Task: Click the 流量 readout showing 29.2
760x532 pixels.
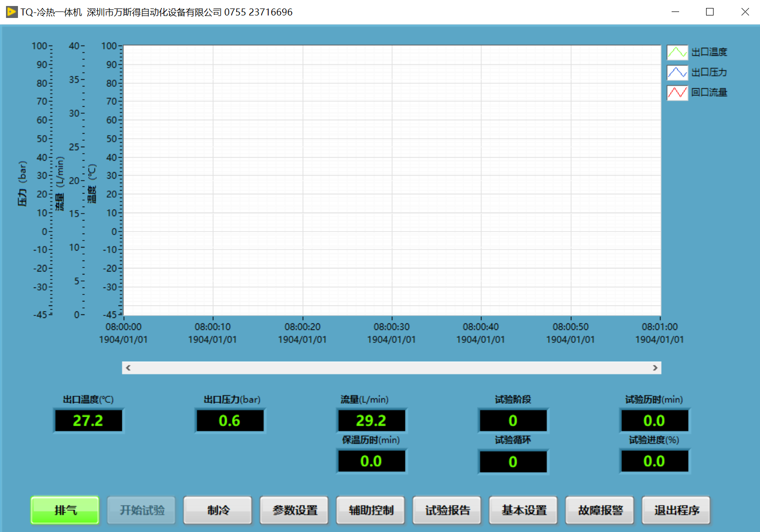Action: (372, 421)
